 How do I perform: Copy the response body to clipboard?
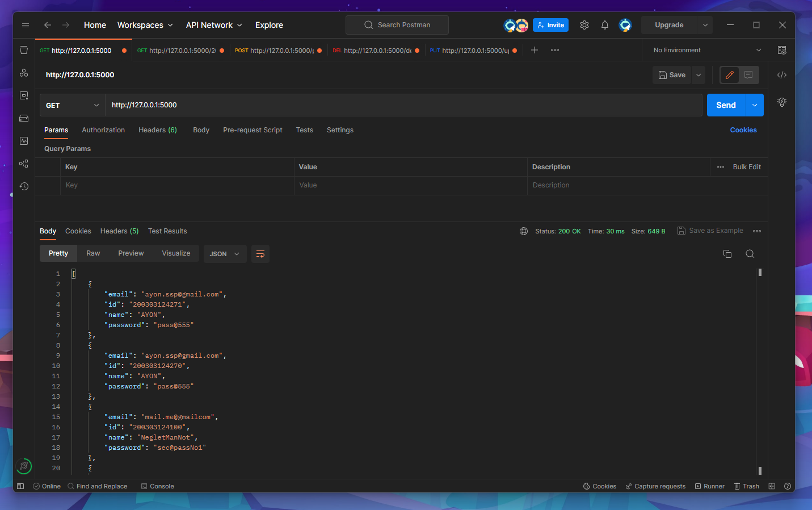point(727,254)
